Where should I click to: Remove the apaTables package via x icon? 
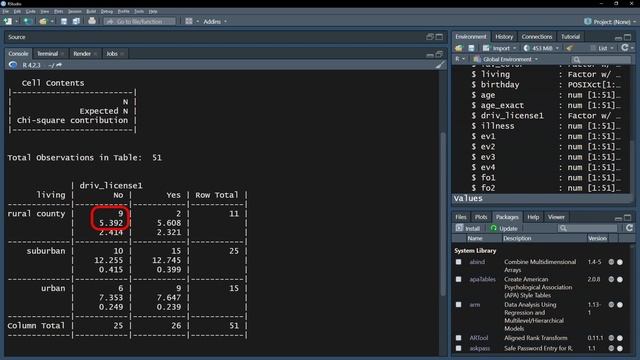pos(620,280)
